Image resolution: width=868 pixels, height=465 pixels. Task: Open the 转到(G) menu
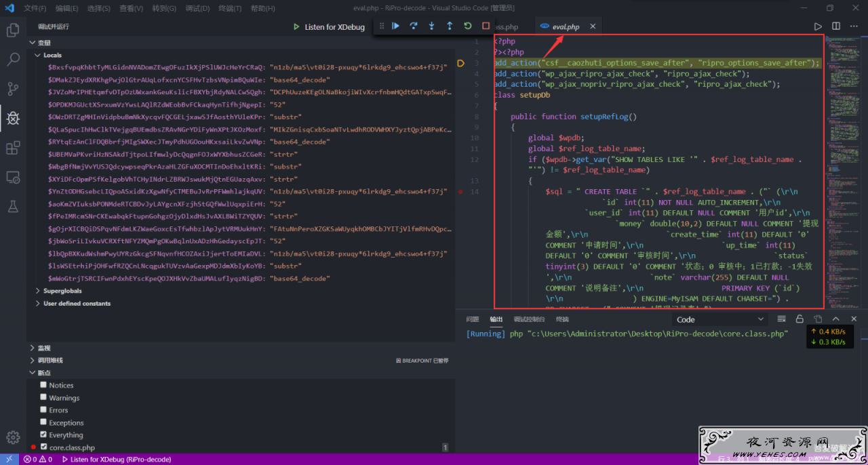coord(164,8)
